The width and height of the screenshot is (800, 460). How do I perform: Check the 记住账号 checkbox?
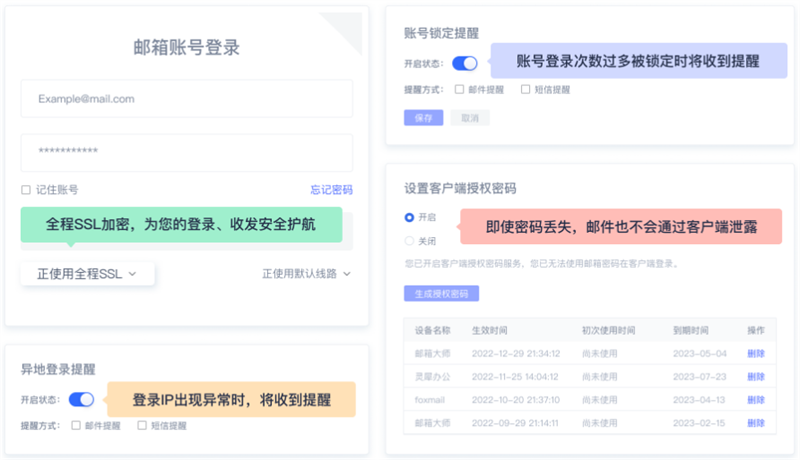(x=26, y=190)
